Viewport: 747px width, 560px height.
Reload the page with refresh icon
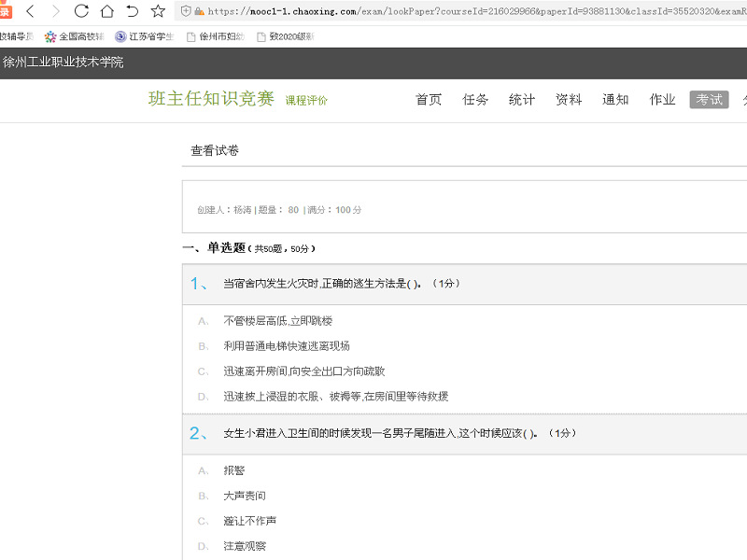tap(81, 11)
